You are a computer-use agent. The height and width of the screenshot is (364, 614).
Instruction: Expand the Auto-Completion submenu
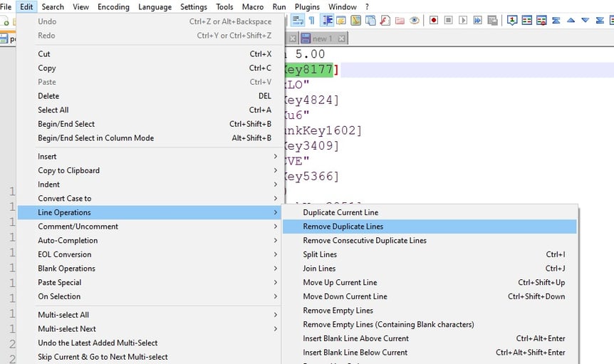click(150, 241)
